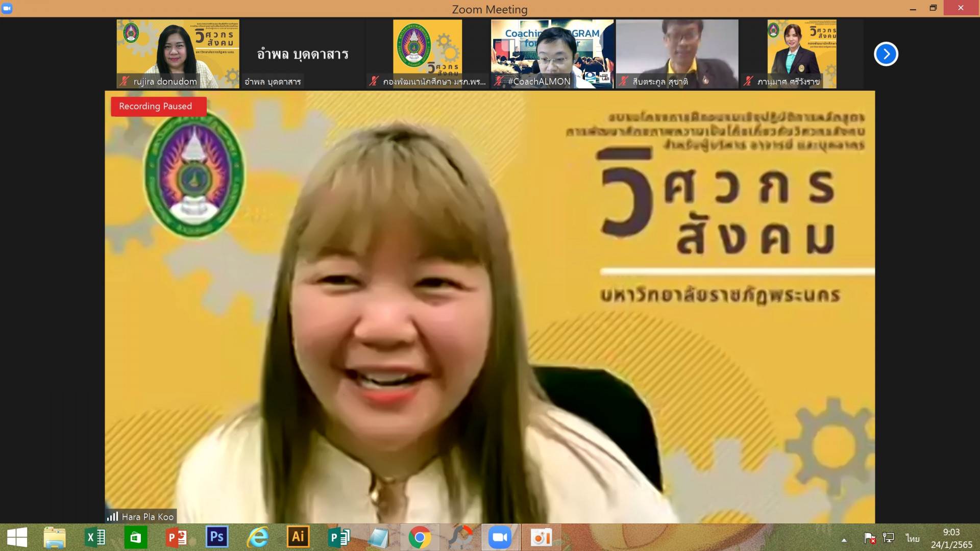Screen dimensions: 980x551
Task: Click the muted mic icon on #CoachALMON
Action: pyautogui.click(x=499, y=81)
